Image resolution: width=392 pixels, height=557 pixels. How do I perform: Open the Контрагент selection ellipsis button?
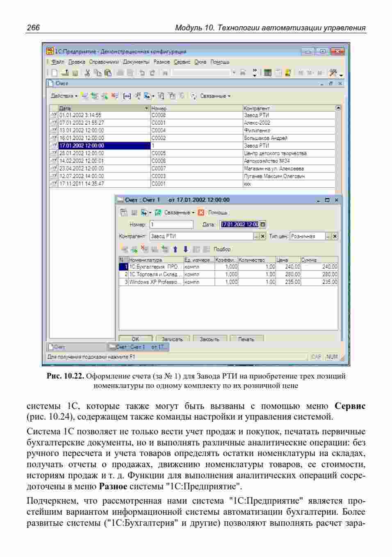[257, 236]
